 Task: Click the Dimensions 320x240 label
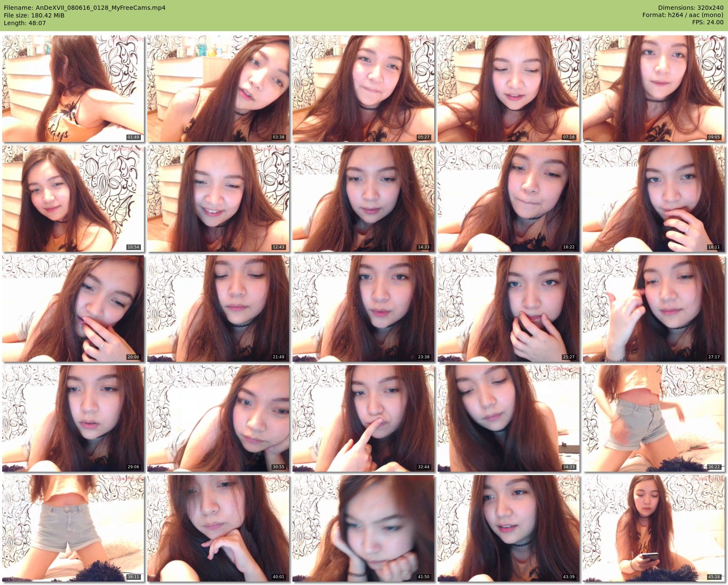tap(691, 8)
